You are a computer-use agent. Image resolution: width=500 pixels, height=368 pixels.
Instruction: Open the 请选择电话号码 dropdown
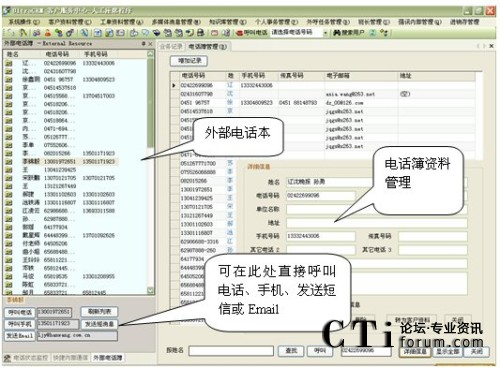pos(325,33)
